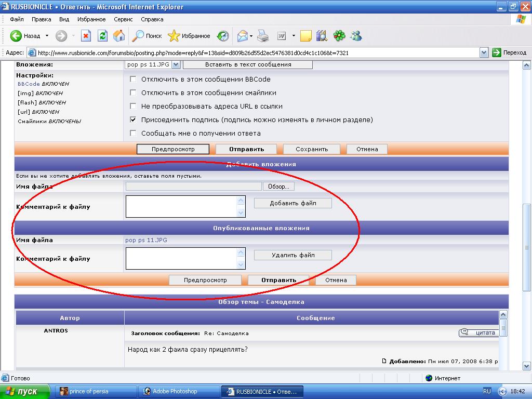Open Поиск search magnifier
Screen dimensions: 532x399
coord(138,36)
